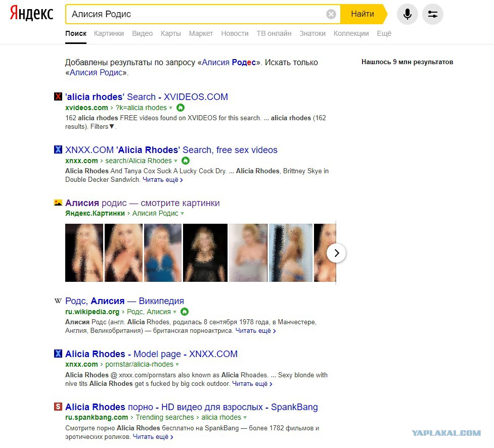The width and height of the screenshot is (494, 448).
Task: Open dropdown arrow next to Яндекс.Картинки Алисия Родис
Action: [182, 214]
